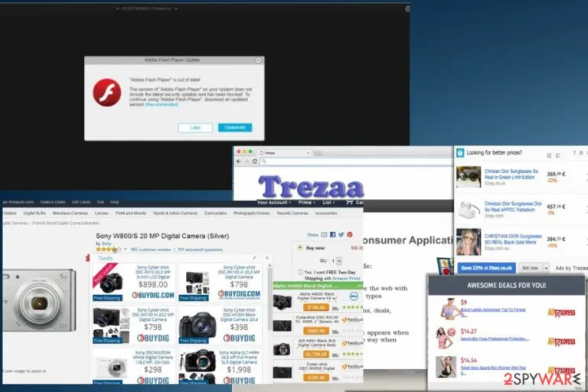This screenshot has height=392, width=588.
Task: Open the Prime dropdown menu
Action: 307,203
